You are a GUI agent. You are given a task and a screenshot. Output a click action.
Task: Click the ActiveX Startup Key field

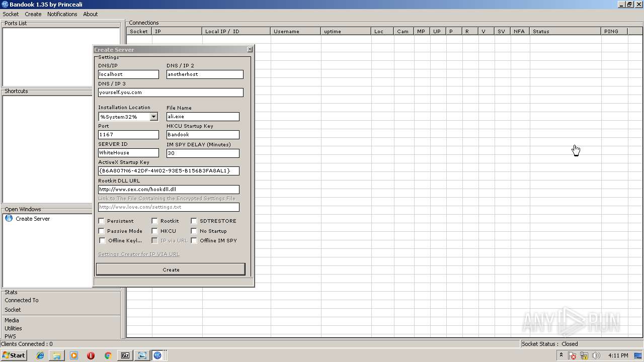coord(169,171)
